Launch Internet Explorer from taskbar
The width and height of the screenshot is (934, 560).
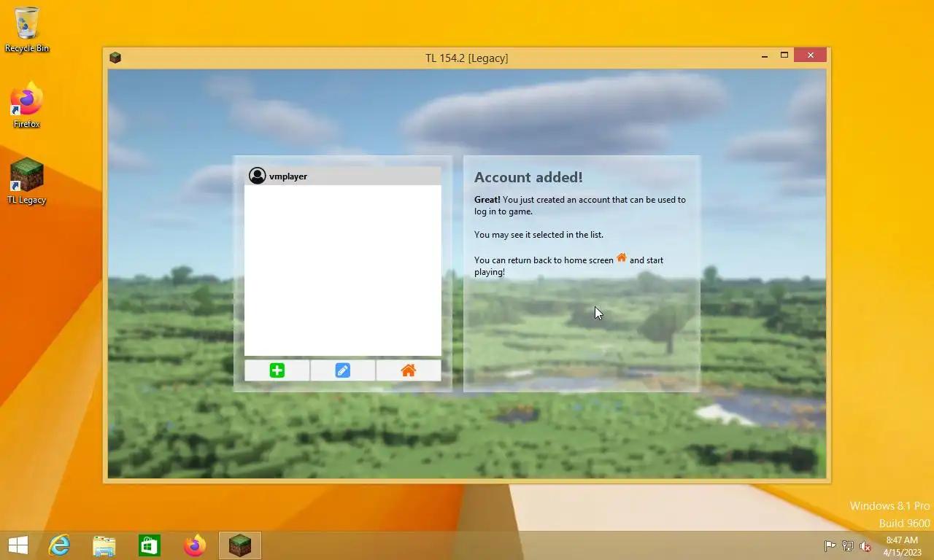[x=59, y=545]
